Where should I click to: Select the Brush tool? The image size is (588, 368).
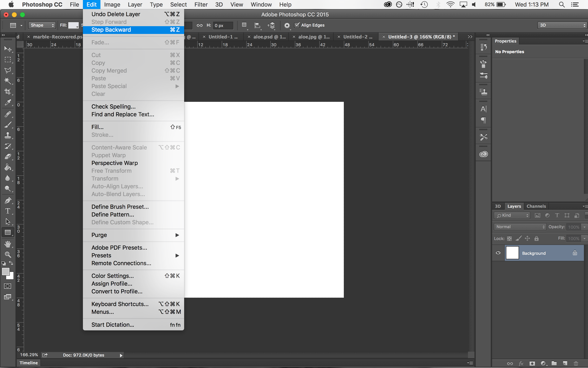8,125
